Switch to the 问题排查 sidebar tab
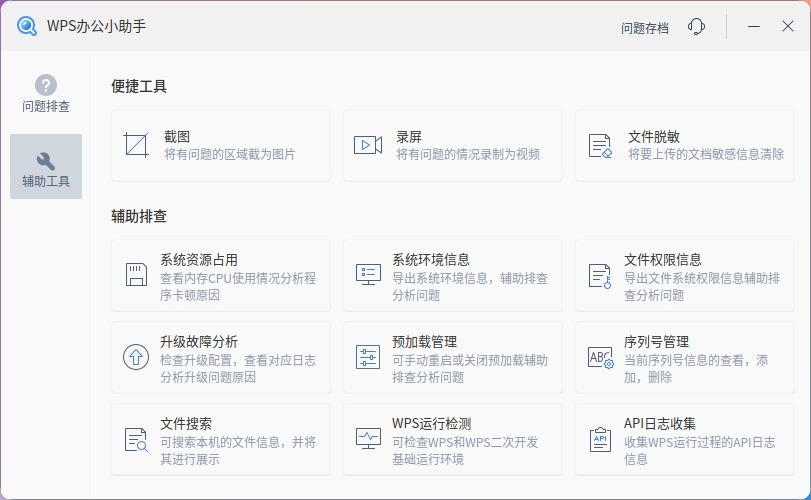Image resolution: width=811 pixels, height=500 pixels. coord(46,93)
